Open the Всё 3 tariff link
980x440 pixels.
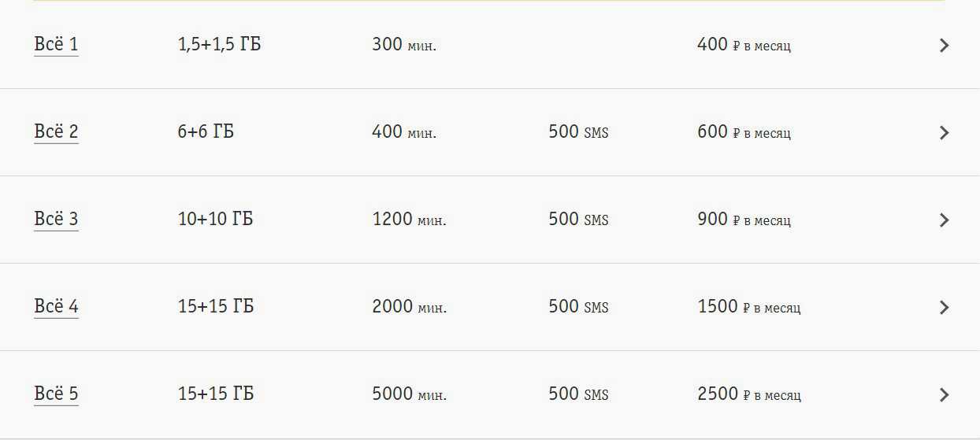pyautogui.click(x=56, y=220)
